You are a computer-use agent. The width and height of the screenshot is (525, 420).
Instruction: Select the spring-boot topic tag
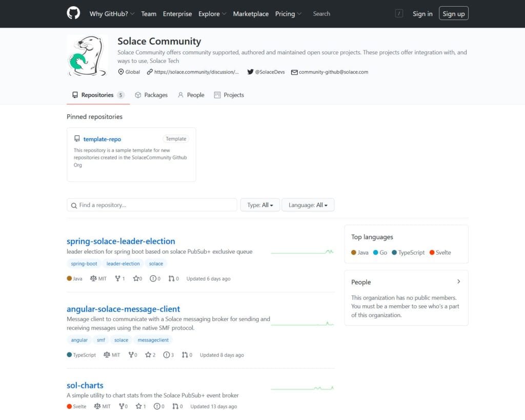click(x=84, y=263)
